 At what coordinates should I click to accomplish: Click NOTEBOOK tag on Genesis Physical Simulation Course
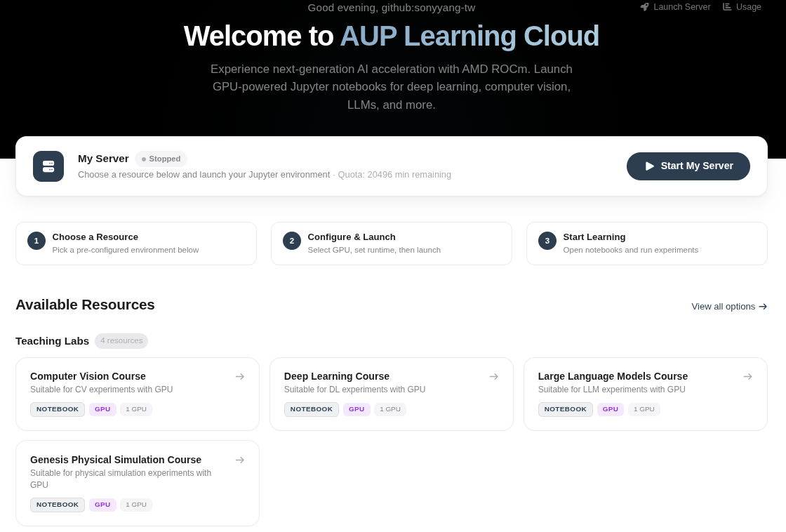[x=58, y=505]
